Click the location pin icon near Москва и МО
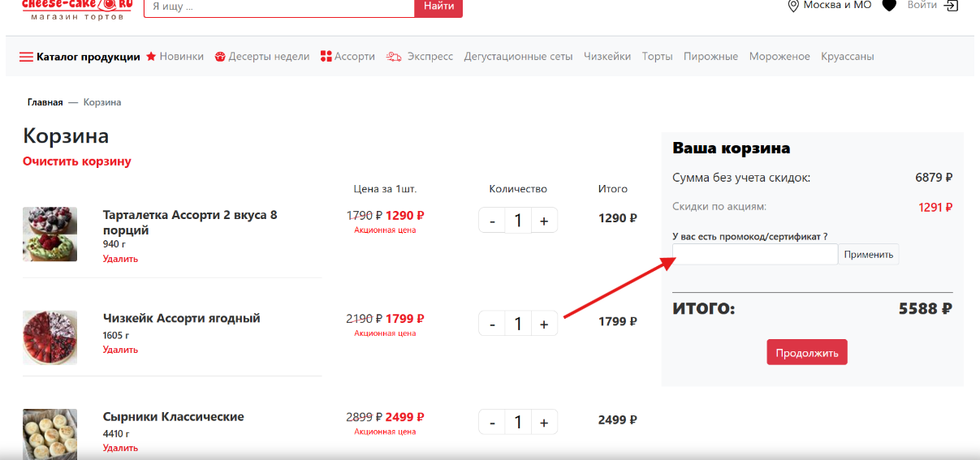This screenshot has height=460, width=980. (x=793, y=6)
